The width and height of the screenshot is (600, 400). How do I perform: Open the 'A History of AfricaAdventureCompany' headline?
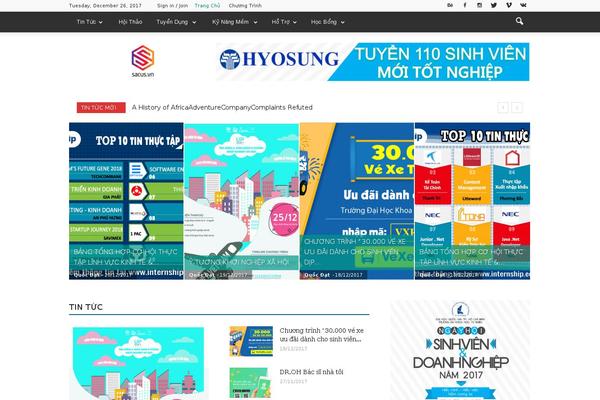tap(222, 108)
